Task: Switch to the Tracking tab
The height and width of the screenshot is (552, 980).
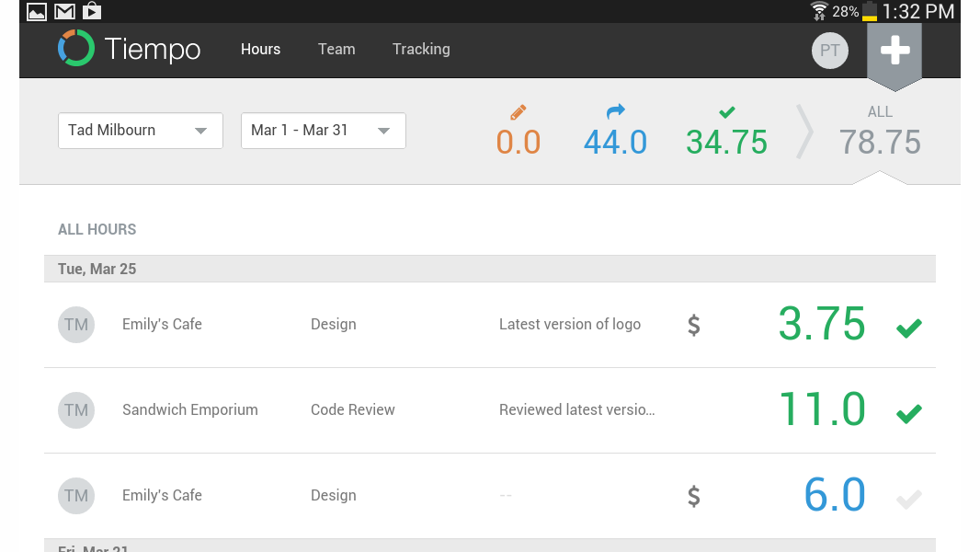Action: coord(421,50)
